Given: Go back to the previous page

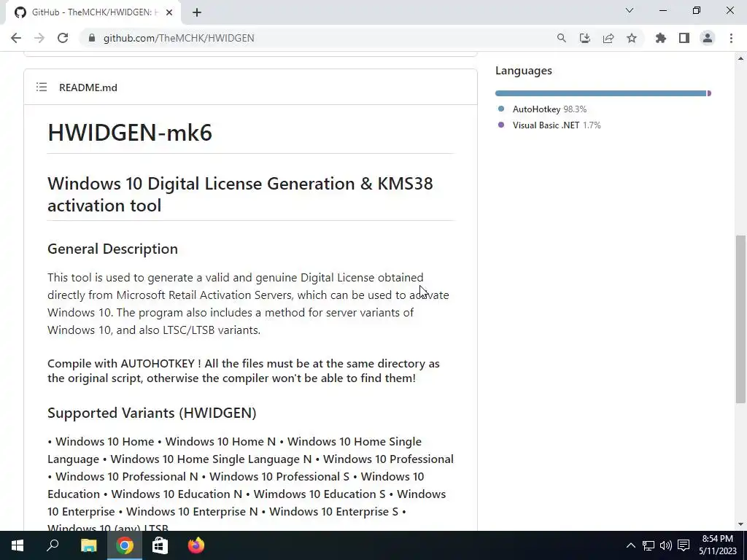Looking at the screenshot, I should pos(16,38).
